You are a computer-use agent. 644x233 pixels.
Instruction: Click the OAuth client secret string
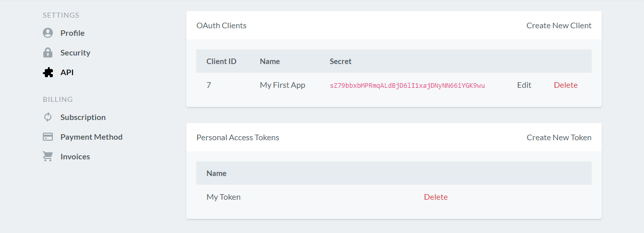coord(407,86)
